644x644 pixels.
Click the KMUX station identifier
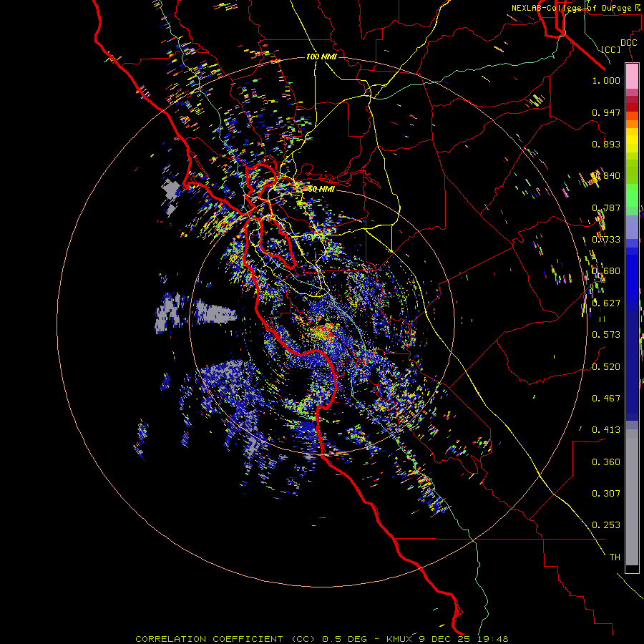(400, 639)
